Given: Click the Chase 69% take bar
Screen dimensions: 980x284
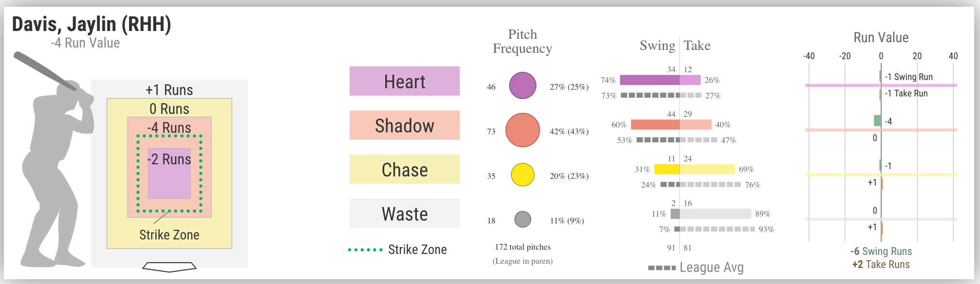Looking at the screenshot, I should (x=707, y=169).
